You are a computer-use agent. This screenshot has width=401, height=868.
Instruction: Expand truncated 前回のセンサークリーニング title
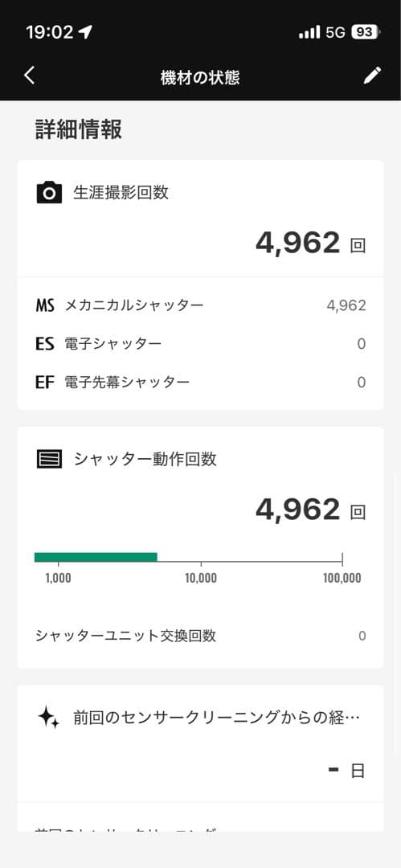[x=216, y=719]
